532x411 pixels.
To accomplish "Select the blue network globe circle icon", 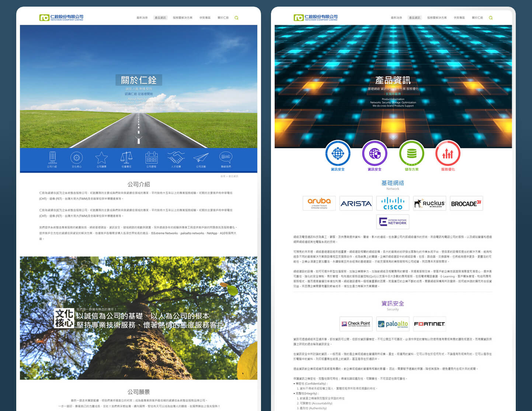I will [x=338, y=153].
